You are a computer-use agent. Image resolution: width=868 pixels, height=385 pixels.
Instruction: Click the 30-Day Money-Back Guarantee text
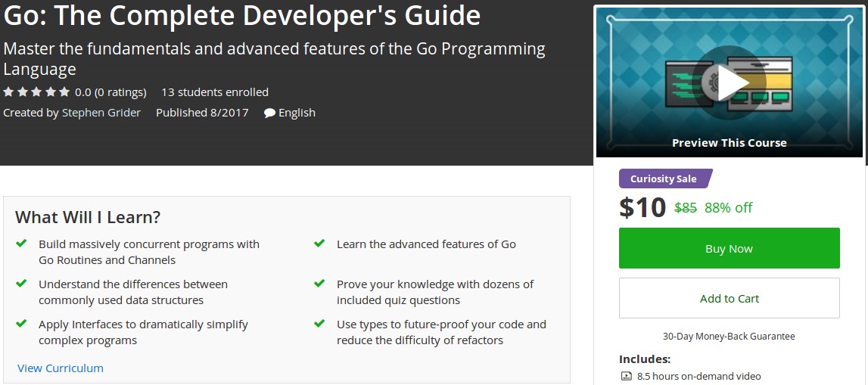click(x=729, y=336)
